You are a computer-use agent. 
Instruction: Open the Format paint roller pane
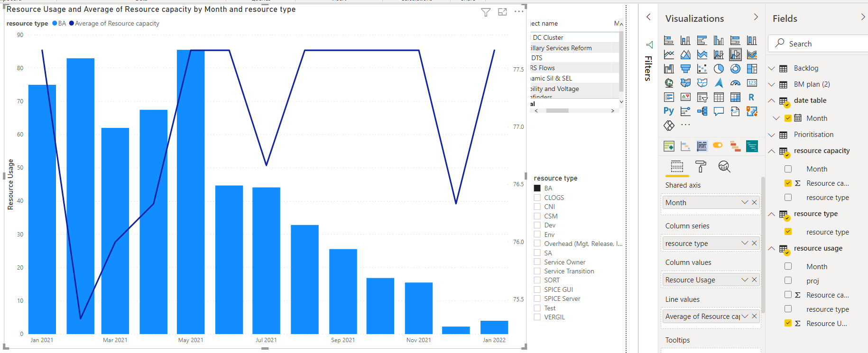click(701, 166)
